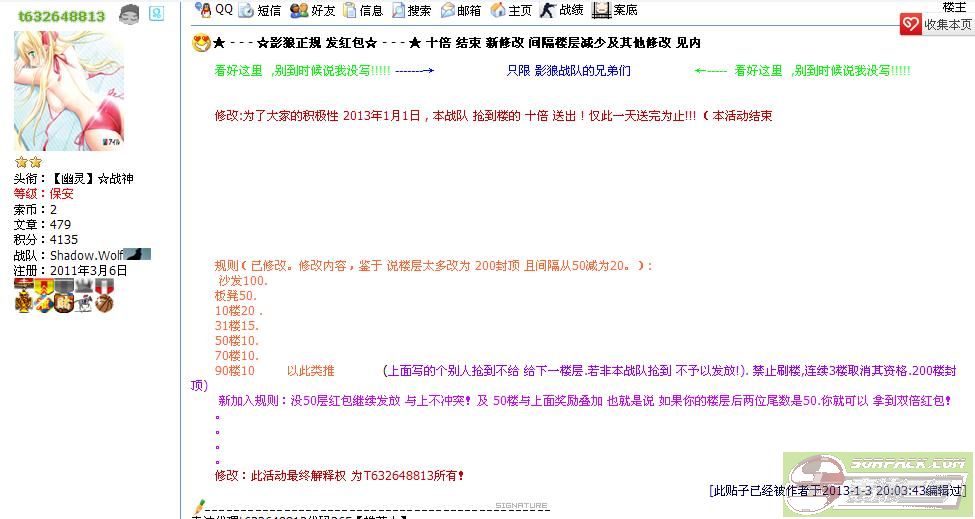View poster's 信息 profile
Viewport: 975px width, 519px height.
tap(362, 11)
